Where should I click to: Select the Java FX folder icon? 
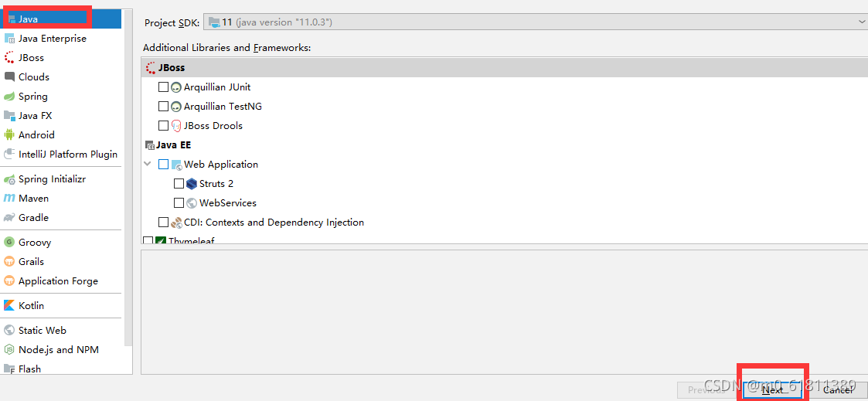9,116
